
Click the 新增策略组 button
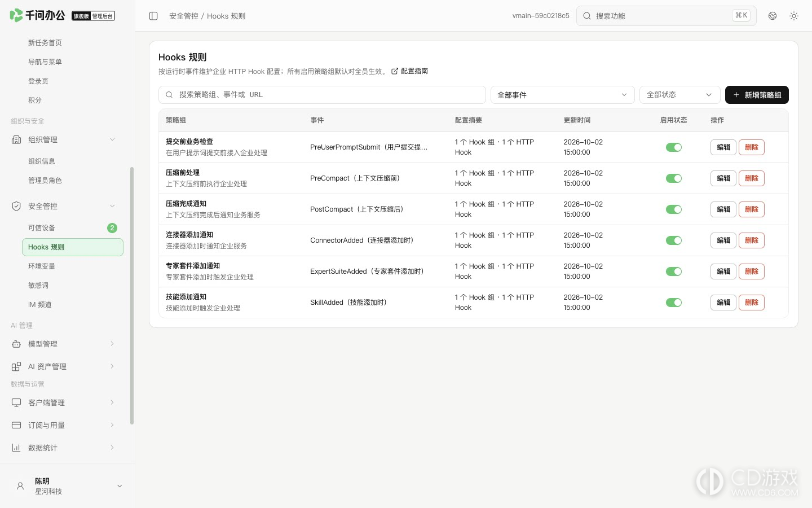[757, 95]
